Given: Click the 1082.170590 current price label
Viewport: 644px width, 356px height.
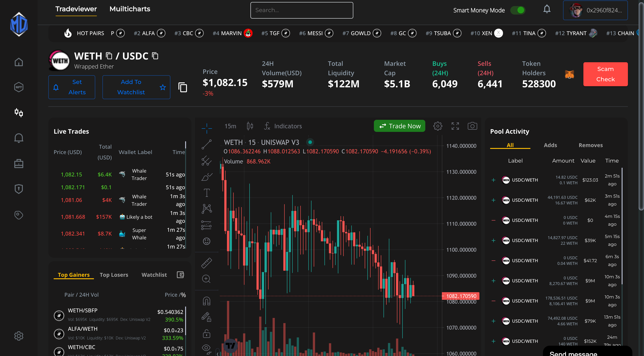Looking at the screenshot, I should (x=461, y=296).
